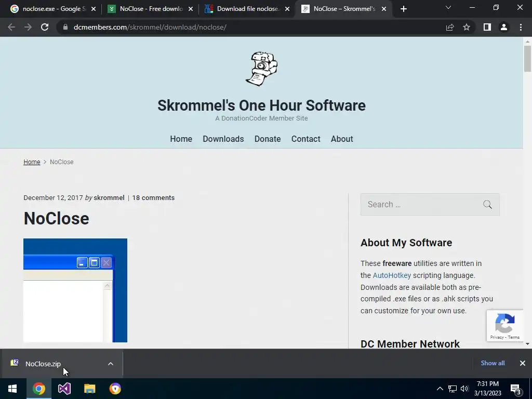This screenshot has width=532, height=399.
Task: Close the NoClose - Free download tab
Action: pyautogui.click(x=191, y=9)
